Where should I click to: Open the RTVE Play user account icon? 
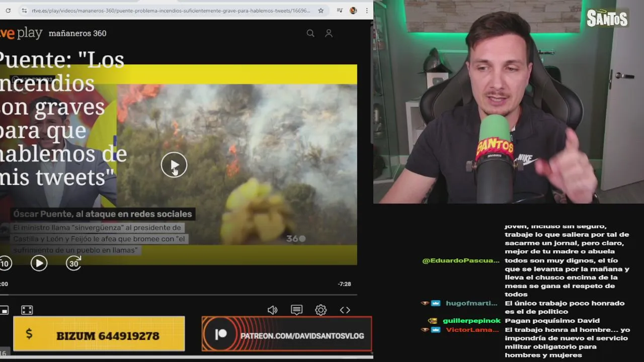(x=329, y=33)
